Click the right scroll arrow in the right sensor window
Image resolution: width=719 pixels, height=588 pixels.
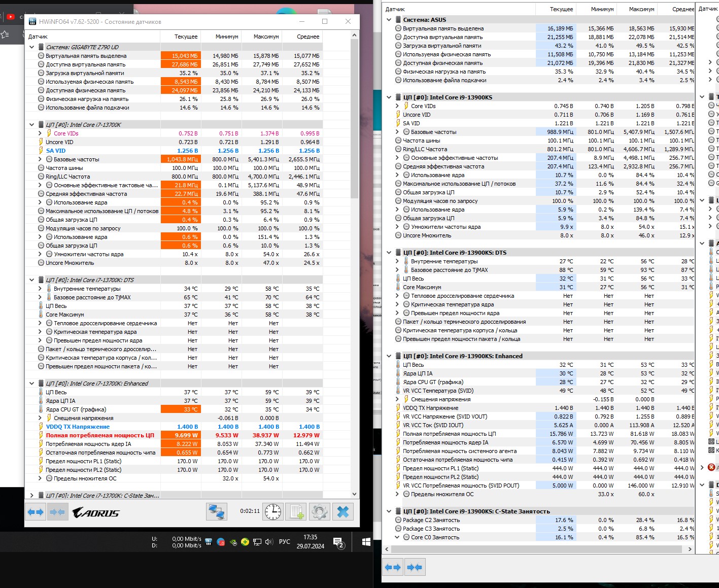coord(690,549)
